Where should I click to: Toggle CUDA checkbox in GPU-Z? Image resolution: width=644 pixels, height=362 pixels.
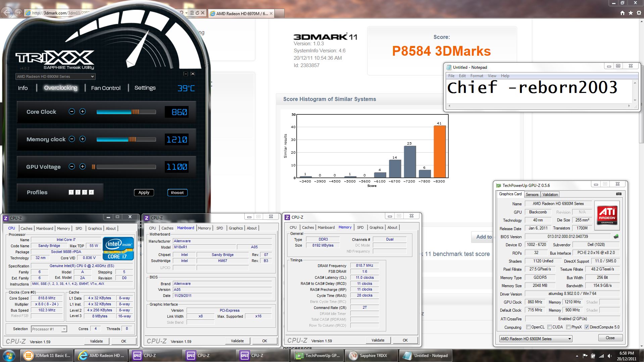(x=549, y=327)
